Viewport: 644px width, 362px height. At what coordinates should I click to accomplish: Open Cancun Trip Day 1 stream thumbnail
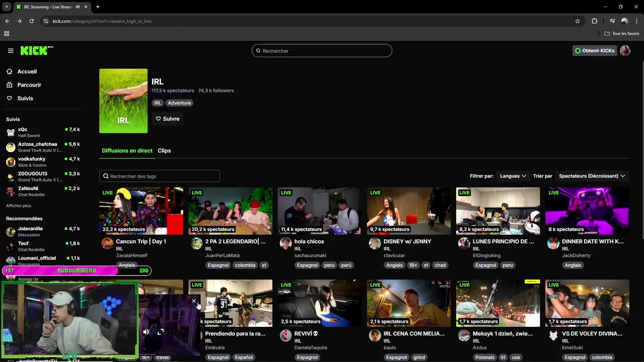(141, 211)
